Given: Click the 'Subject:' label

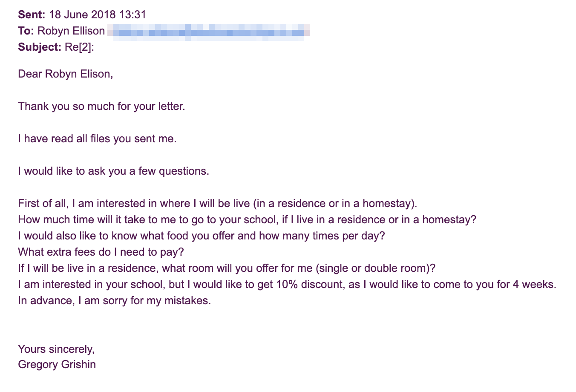Looking at the screenshot, I should point(40,47).
